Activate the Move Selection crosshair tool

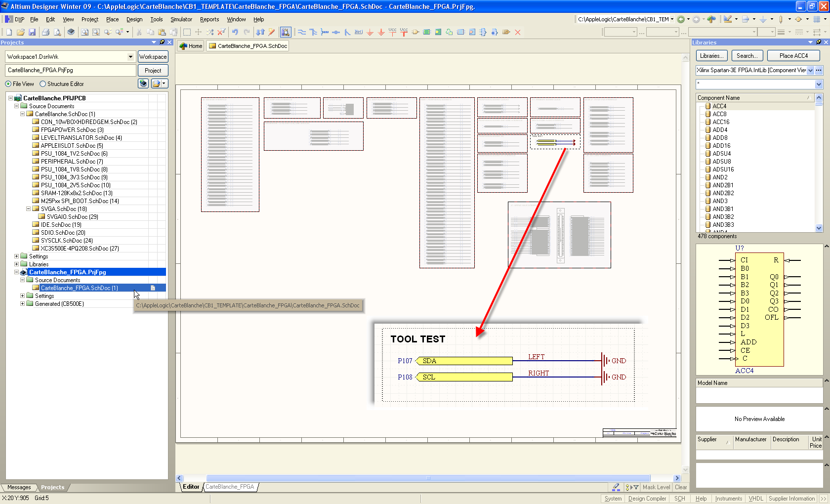click(x=198, y=32)
